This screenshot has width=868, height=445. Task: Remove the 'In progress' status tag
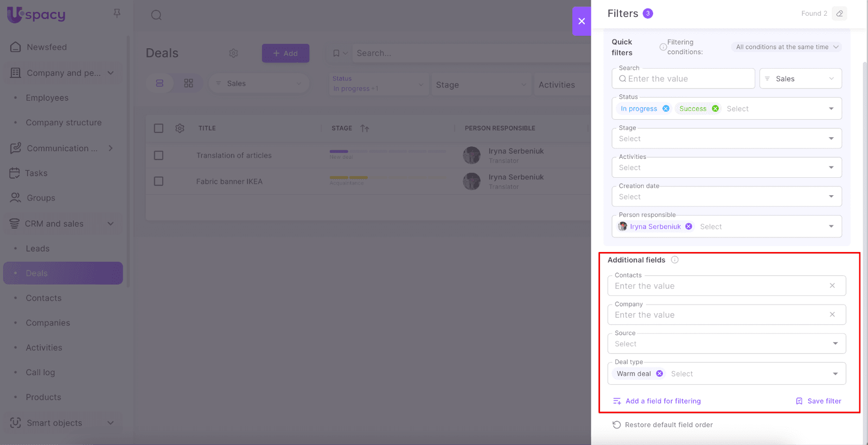point(666,108)
